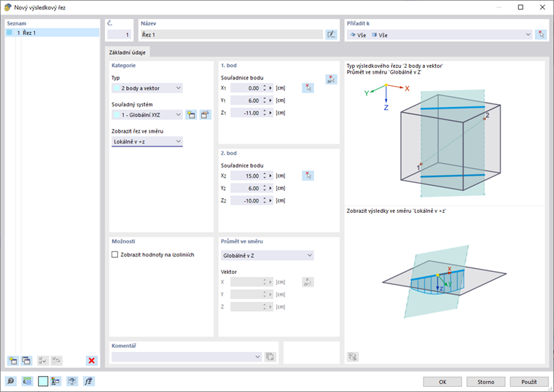554x392 pixels.
Task: Click Storno button
Action: (x=485, y=382)
